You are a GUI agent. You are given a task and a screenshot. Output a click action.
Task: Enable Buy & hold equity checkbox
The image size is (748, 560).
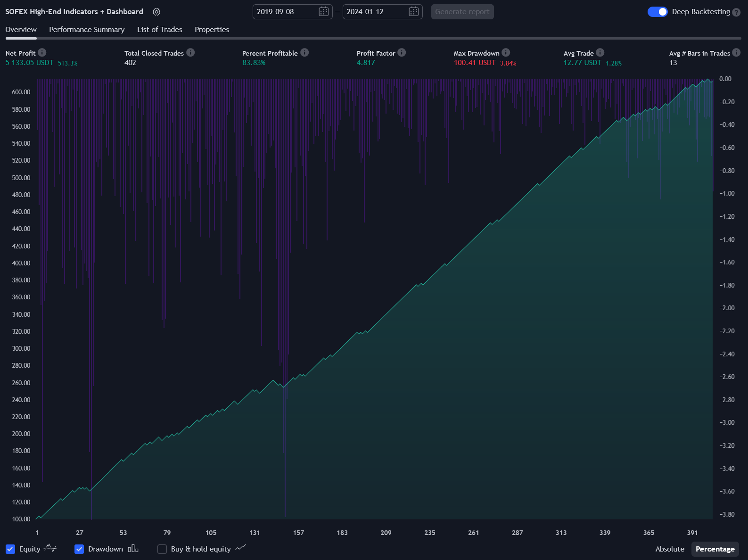162,549
